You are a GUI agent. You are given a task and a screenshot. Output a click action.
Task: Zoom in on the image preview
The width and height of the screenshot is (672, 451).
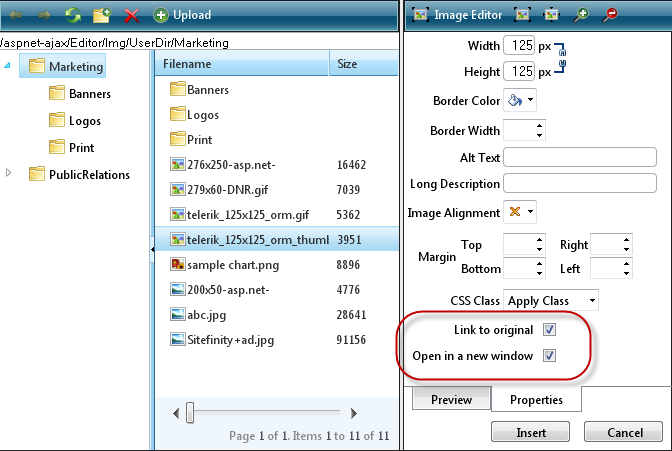tap(581, 15)
